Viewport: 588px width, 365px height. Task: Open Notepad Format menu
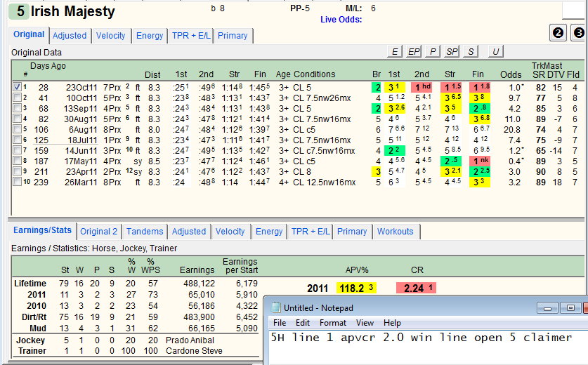332,323
